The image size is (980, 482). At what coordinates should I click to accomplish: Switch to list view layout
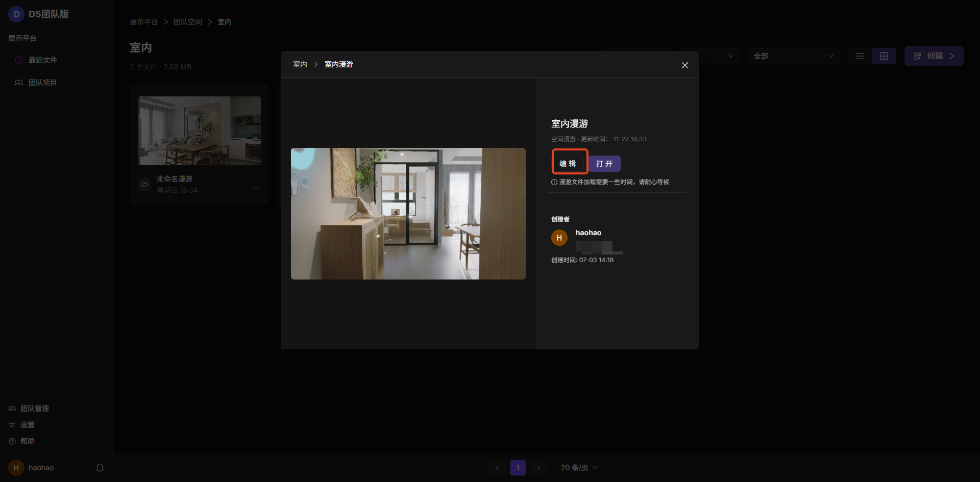point(860,56)
